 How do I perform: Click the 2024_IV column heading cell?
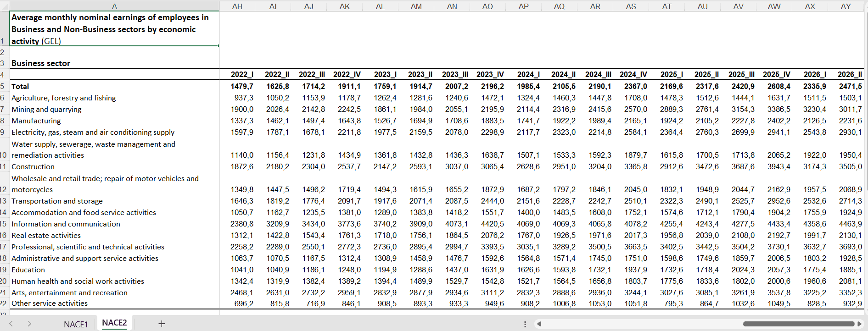pos(631,74)
